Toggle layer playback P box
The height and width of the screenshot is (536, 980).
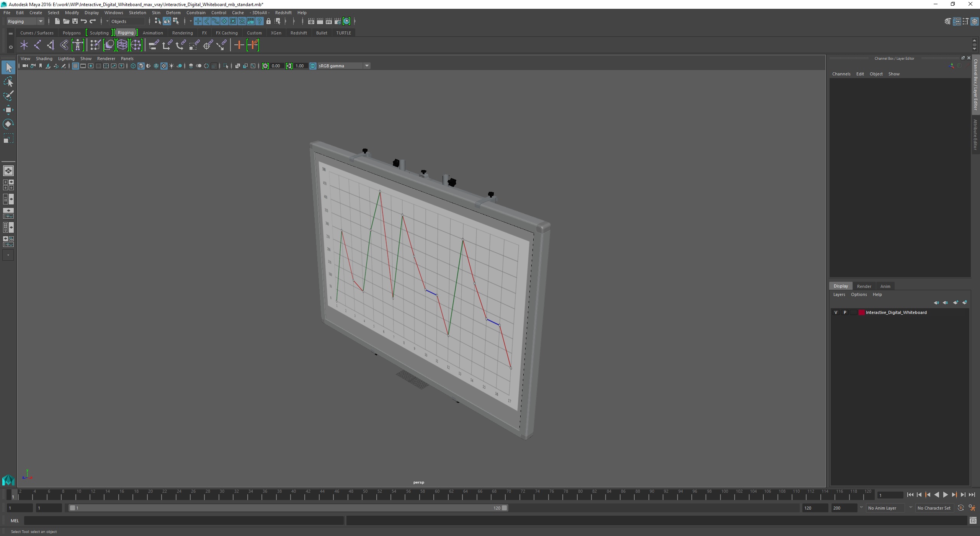[x=845, y=312]
